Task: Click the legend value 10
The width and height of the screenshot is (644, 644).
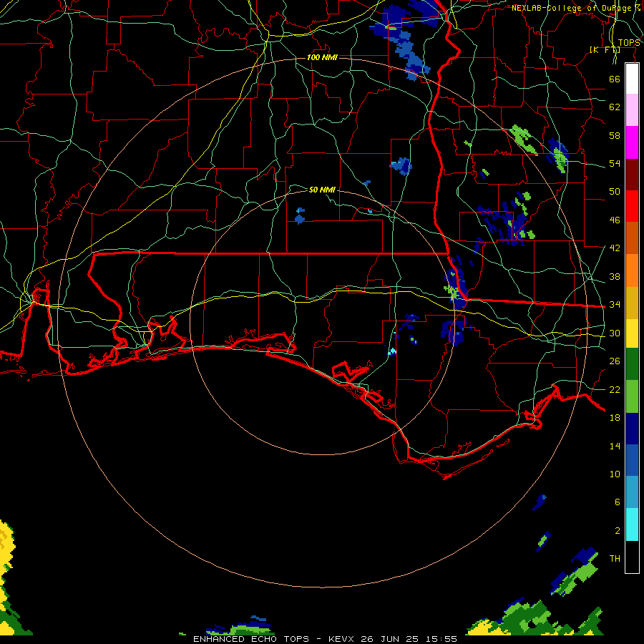Action: (615, 474)
